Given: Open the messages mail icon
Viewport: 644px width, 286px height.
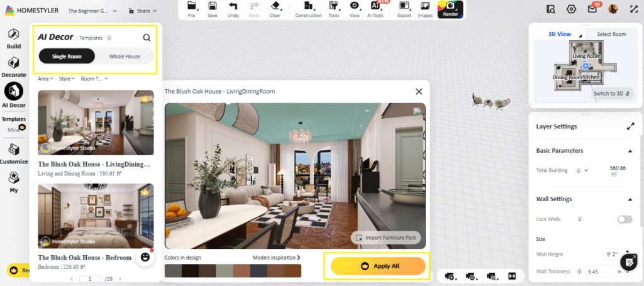Looking at the screenshot, I should tap(592, 9).
